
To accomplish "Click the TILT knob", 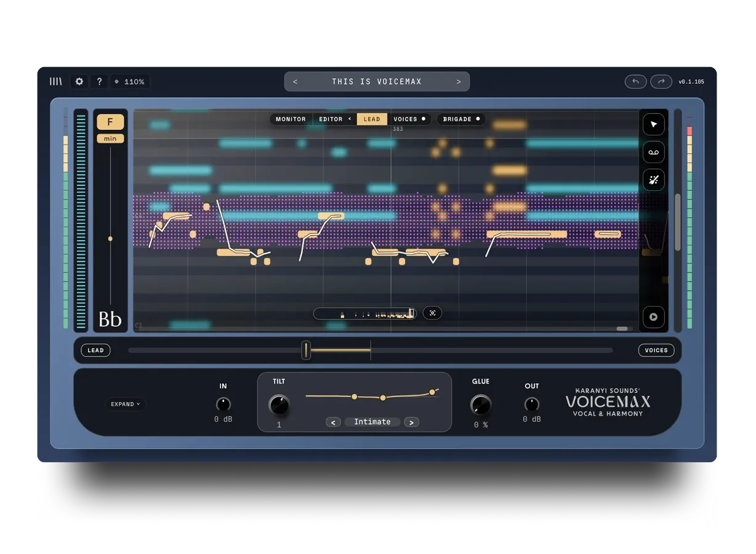I will tap(279, 405).
